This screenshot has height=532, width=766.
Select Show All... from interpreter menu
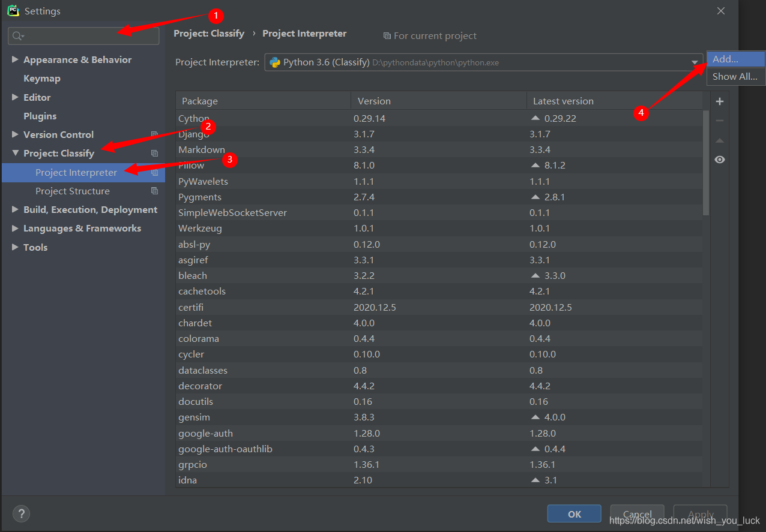[x=736, y=77]
